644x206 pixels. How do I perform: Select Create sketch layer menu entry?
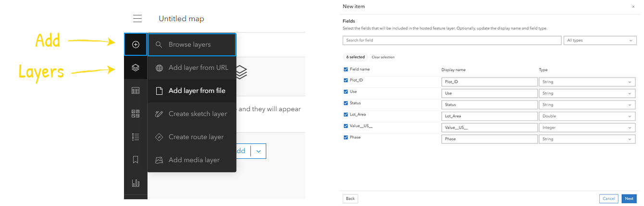pyautogui.click(x=198, y=114)
